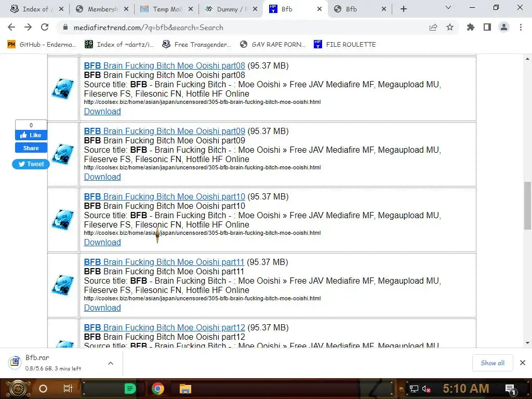Toggle the browser side panel

(487, 27)
